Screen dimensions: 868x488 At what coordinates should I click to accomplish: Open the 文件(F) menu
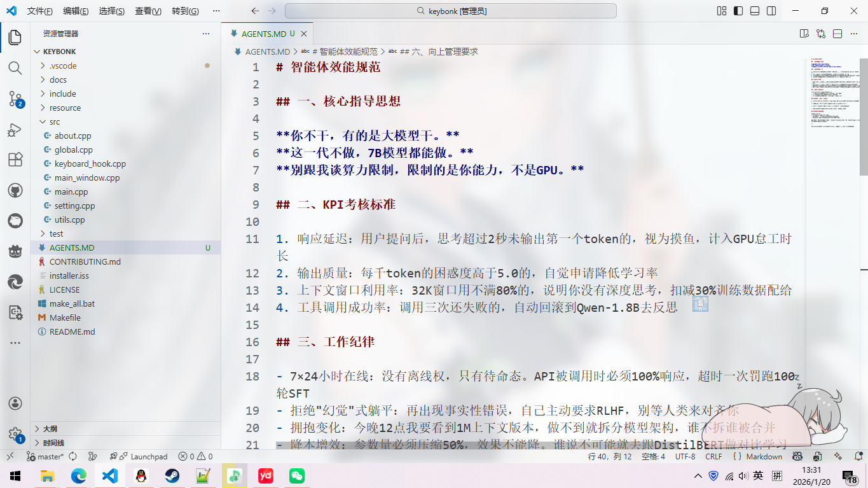pos(40,11)
